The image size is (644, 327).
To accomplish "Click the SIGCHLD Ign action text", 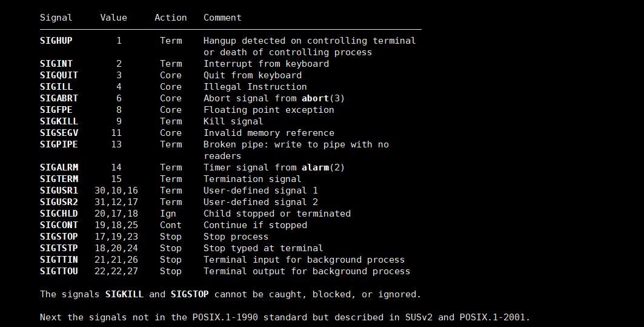I will pos(168,214).
